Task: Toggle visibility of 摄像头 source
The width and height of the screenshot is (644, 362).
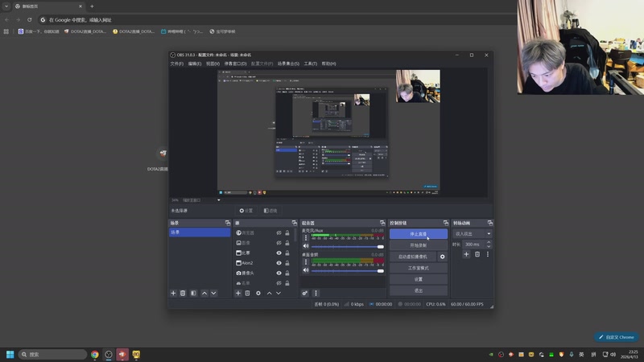Action: (x=279, y=274)
